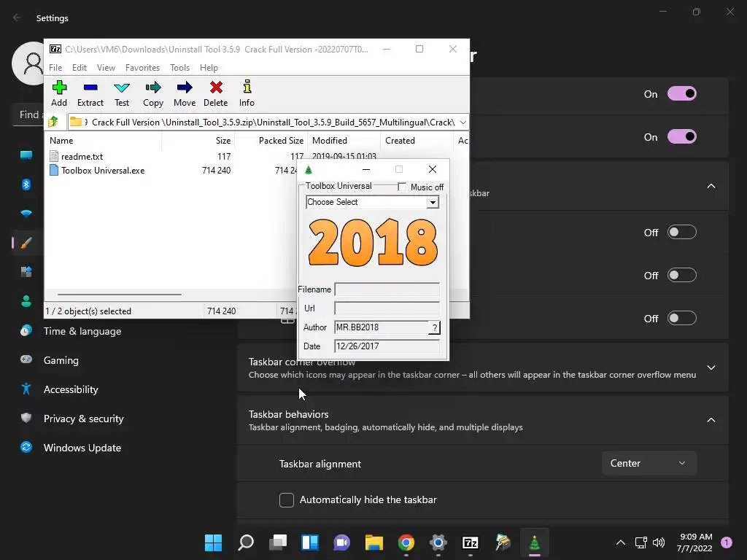The height and width of the screenshot is (560, 747).
Task: Switch to Settings gear on taskbar
Action: [438, 542]
